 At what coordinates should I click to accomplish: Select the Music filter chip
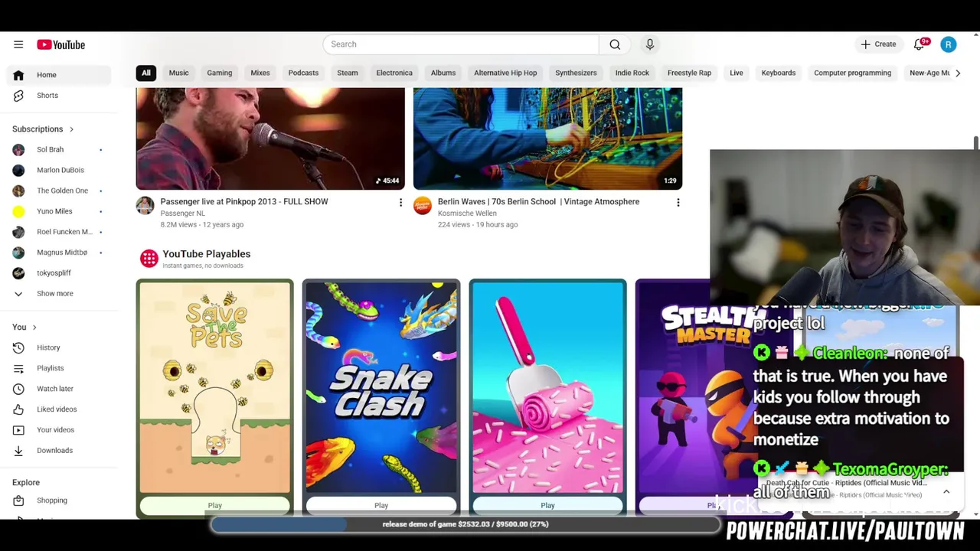click(178, 73)
